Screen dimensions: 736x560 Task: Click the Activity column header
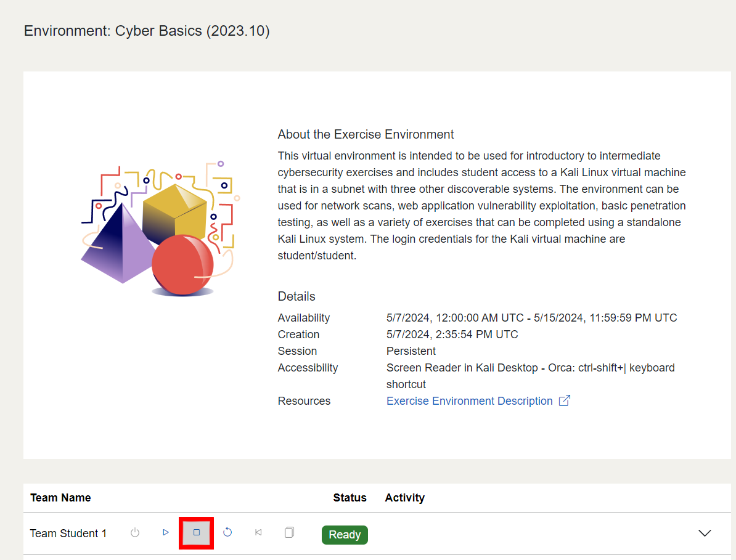tap(404, 498)
